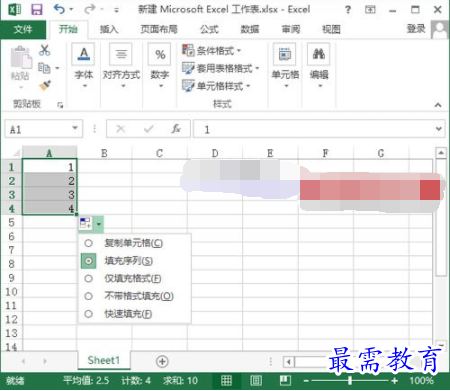Image resolution: width=450 pixels, height=391 pixels.
Task: Click the Auto Fill Options icon
Action: (86, 224)
